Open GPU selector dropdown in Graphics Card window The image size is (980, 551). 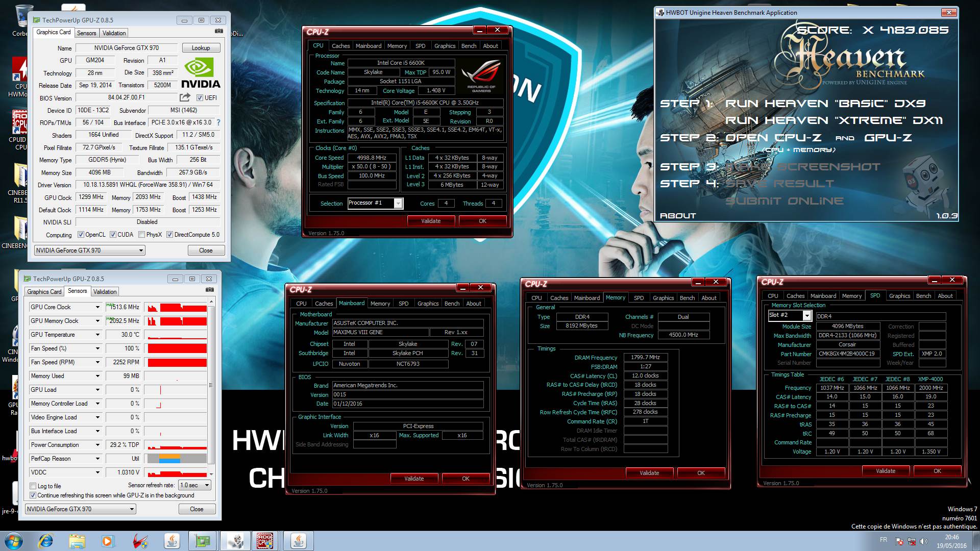pos(90,251)
